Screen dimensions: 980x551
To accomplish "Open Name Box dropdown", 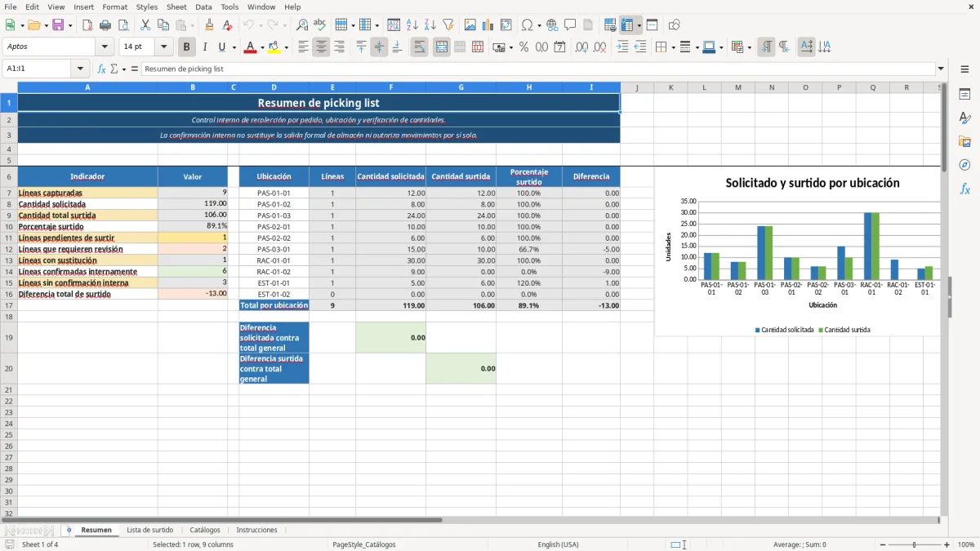I will pos(80,69).
